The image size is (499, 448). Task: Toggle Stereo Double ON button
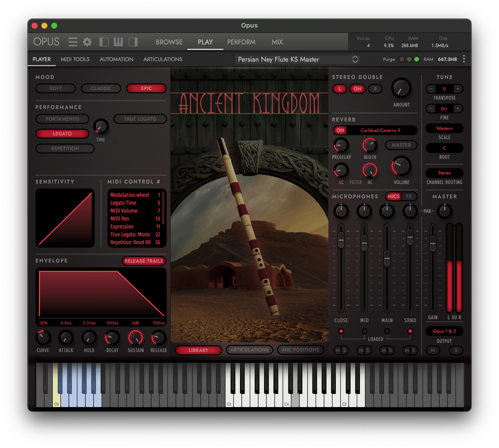point(357,89)
